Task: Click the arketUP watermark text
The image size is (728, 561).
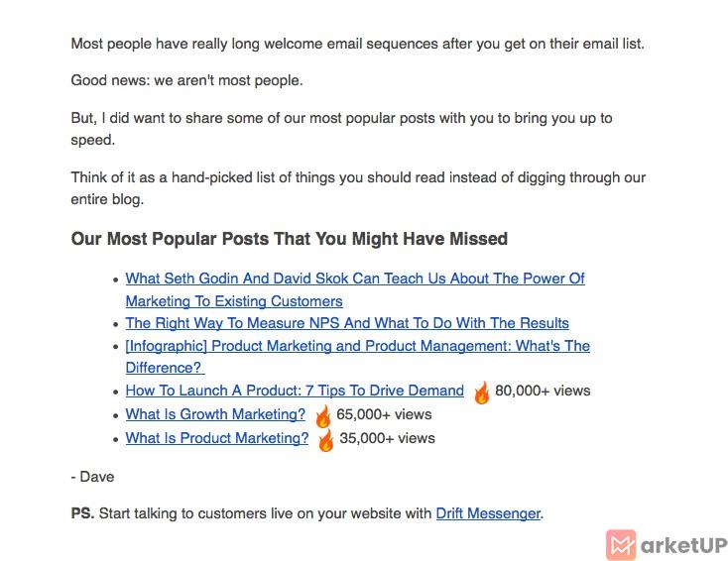Action: coord(683,546)
